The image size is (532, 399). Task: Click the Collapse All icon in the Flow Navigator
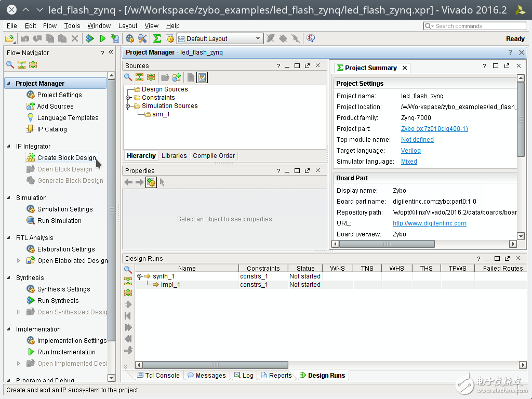pyautogui.click(x=21, y=65)
